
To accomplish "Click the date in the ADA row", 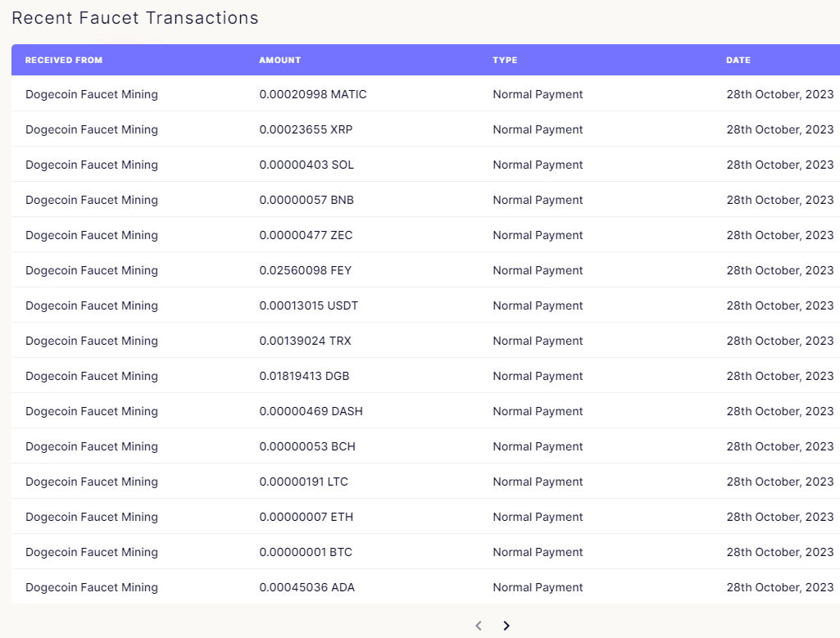I will pyautogui.click(x=780, y=588).
